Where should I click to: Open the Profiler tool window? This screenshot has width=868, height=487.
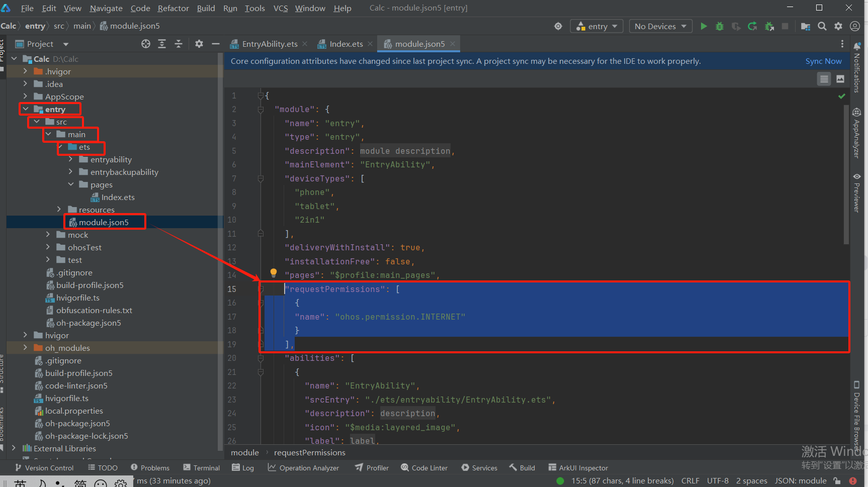[372, 467]
